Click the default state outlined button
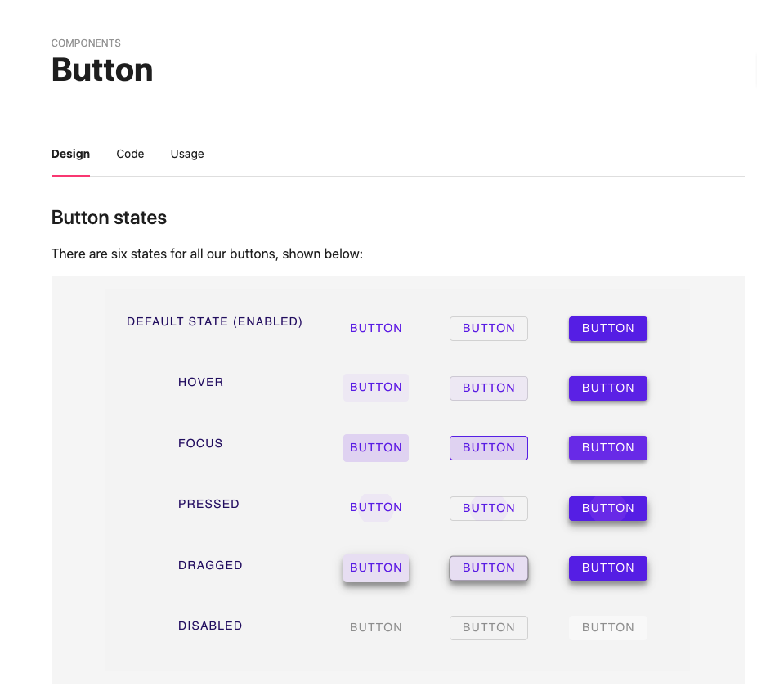The width and height of the screenshot is (757, 700). [489, 329]
